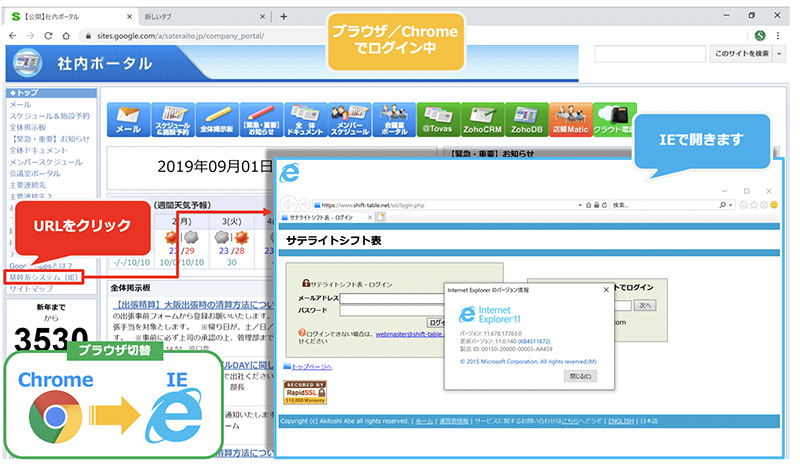Click Chrome's back arrow button
Image resolution: width=800 pixels, height=468 pixels.
pyautogui.click(x=13, y=36)
